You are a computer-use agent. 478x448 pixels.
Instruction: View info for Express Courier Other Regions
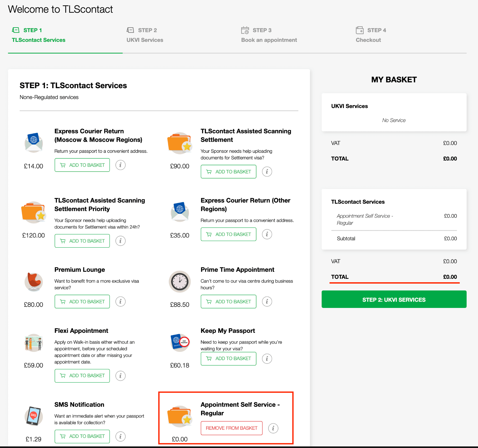pyautogui.click(x=267, y=234)
